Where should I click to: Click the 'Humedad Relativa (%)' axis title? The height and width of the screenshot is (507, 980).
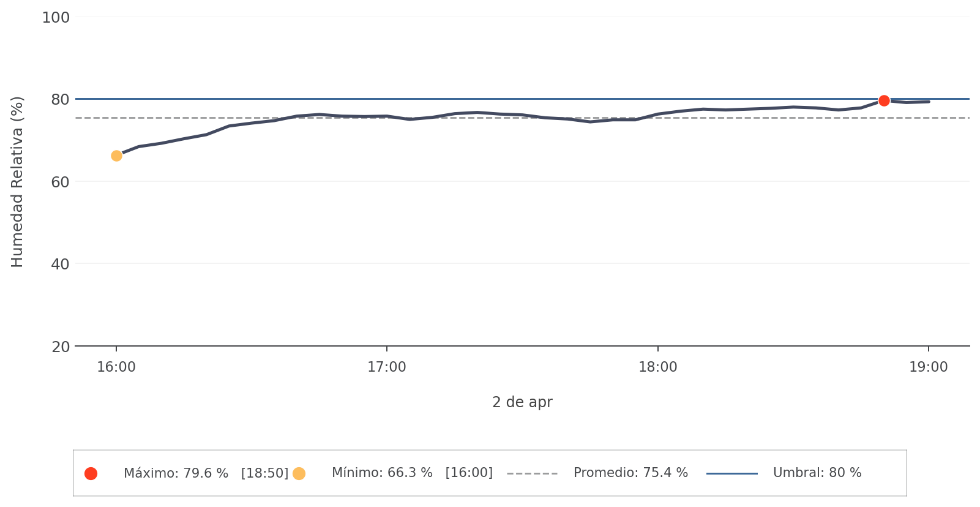click(x=17, y=182)
